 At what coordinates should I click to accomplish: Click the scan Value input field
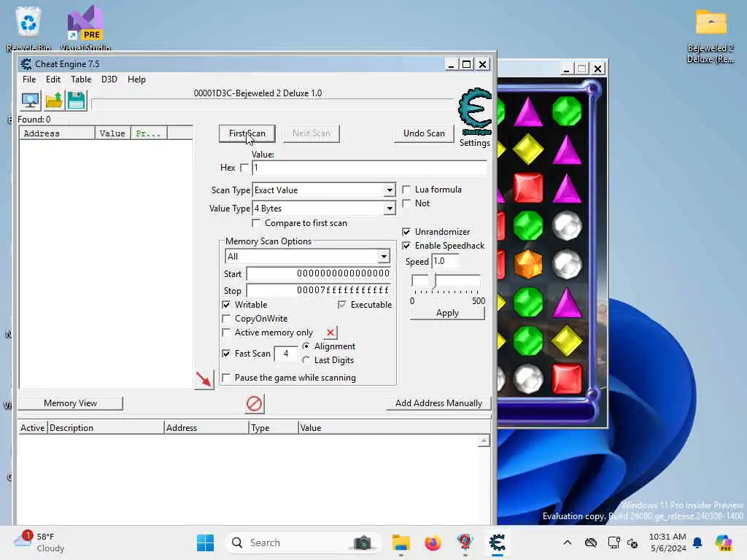pyautogui.click(x=369, y=168)
